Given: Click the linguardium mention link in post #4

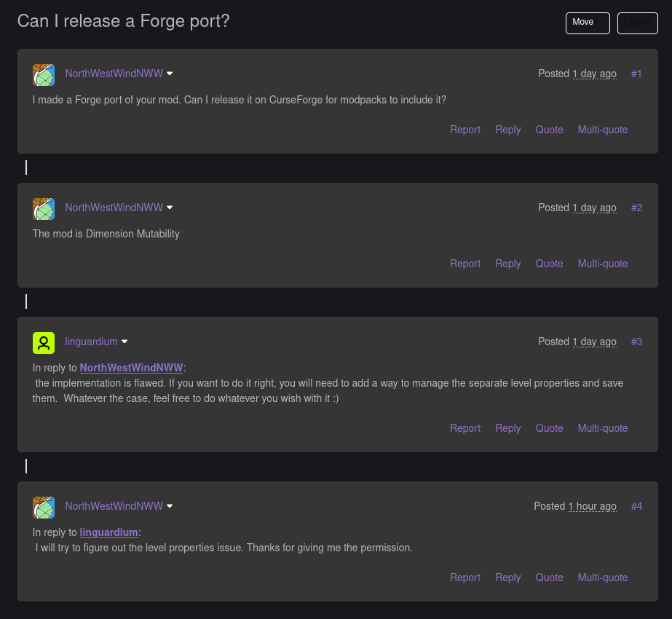Looking at the screenshot, I should (x=108, y=532).
